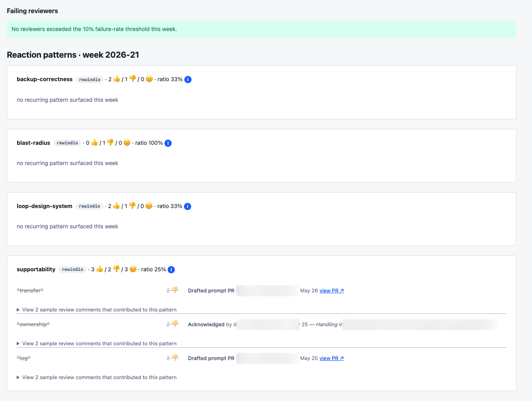Click the struck-through "transfer" pattern

[30, 291]
